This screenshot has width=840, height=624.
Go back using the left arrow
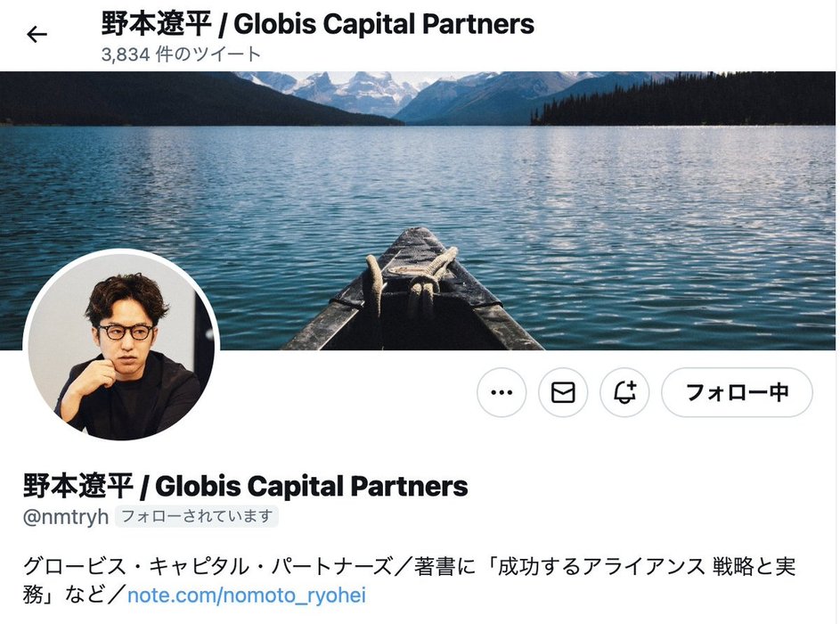pos(37,35)
